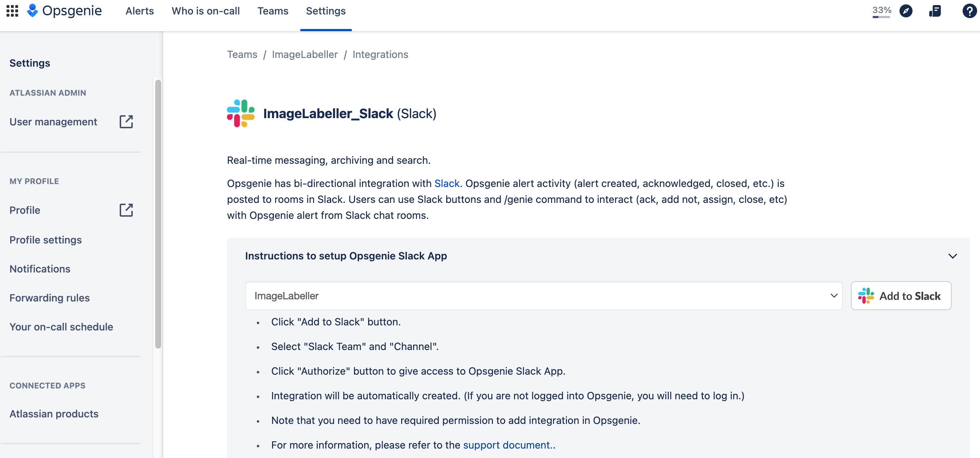The width and height of the screenshot is (980, 458).
Task: Click the Settings tab in navigation
Action: 325,11
